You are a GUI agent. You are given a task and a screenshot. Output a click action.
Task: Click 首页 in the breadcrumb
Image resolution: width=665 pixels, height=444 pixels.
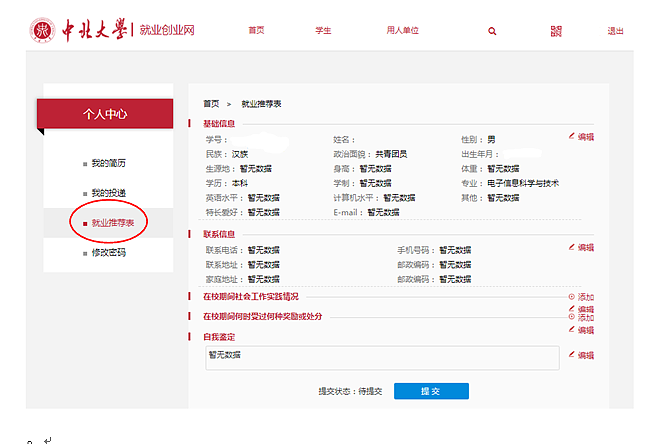click(211, 104)
